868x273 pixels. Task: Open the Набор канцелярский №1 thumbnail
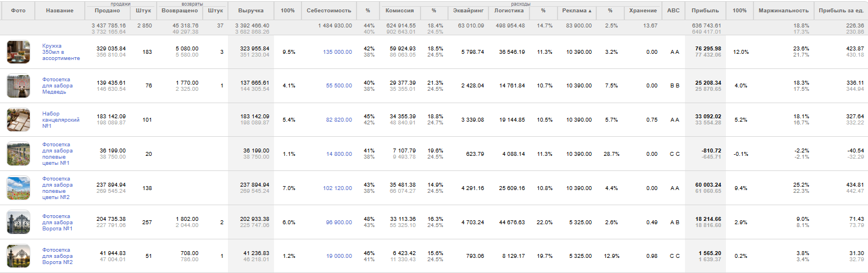[18, 119]
